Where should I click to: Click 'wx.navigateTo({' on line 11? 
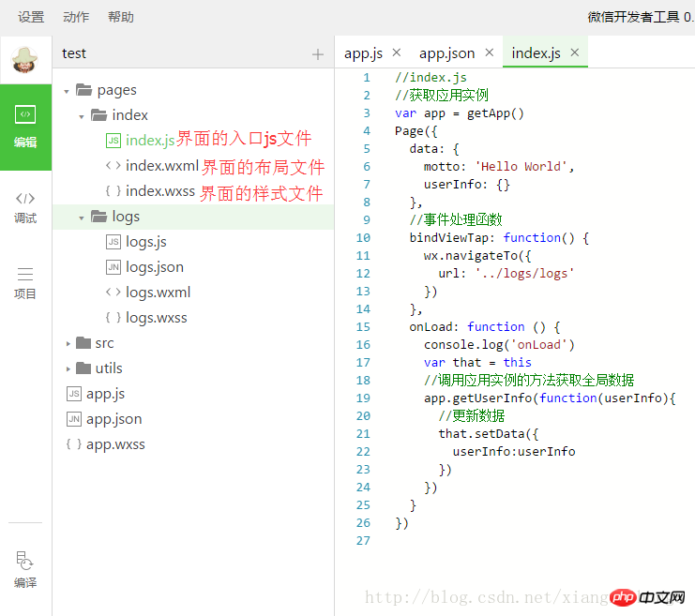click(x=477, y=256)
